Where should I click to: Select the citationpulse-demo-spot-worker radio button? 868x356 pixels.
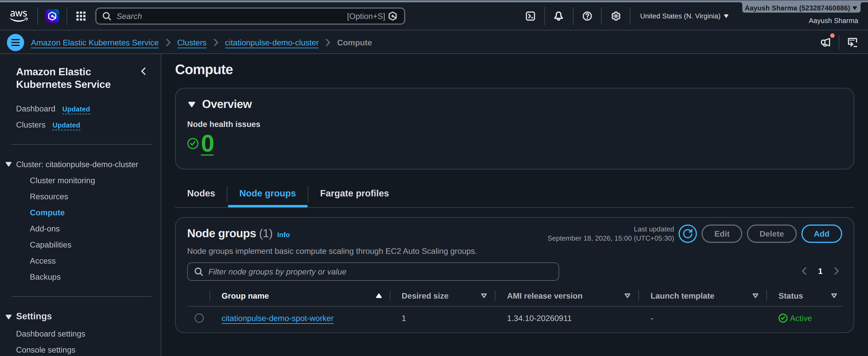(199, 318)
